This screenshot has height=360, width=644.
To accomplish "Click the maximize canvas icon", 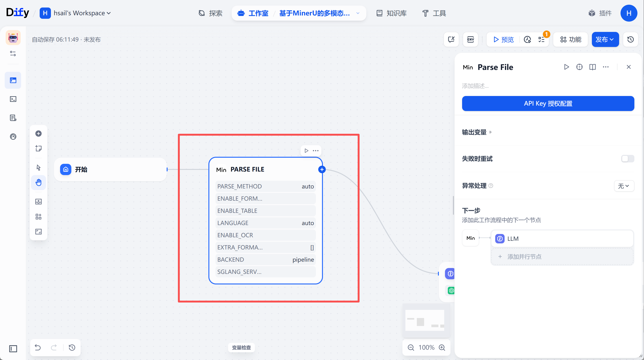I will pyautogui.click(x=38, y=231).
